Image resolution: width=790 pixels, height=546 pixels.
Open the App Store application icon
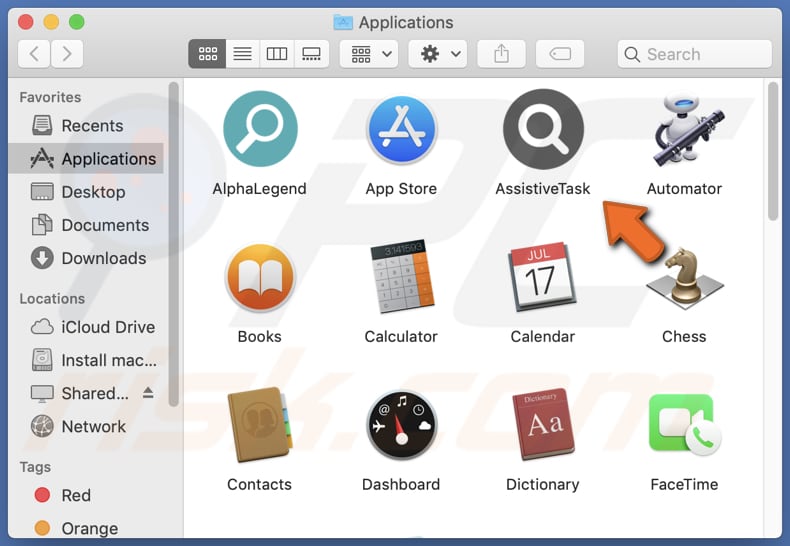click(402, 129)
